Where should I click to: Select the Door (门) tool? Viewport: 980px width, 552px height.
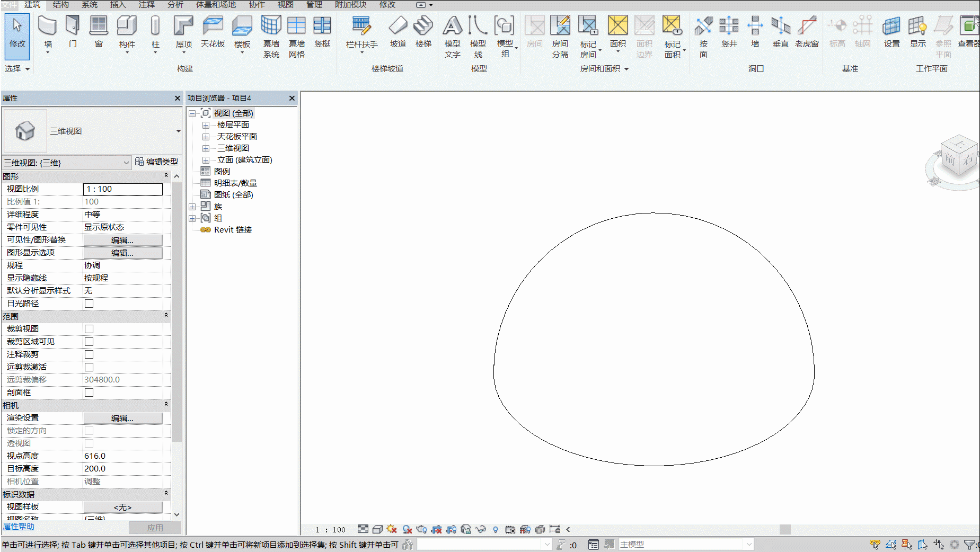coord(73,32)
